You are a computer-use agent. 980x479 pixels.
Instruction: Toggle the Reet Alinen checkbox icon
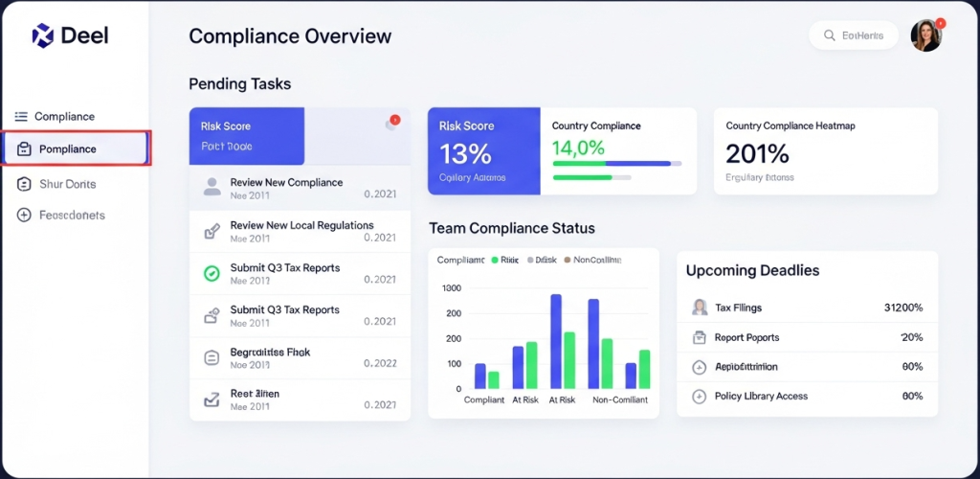click(212, 399)
